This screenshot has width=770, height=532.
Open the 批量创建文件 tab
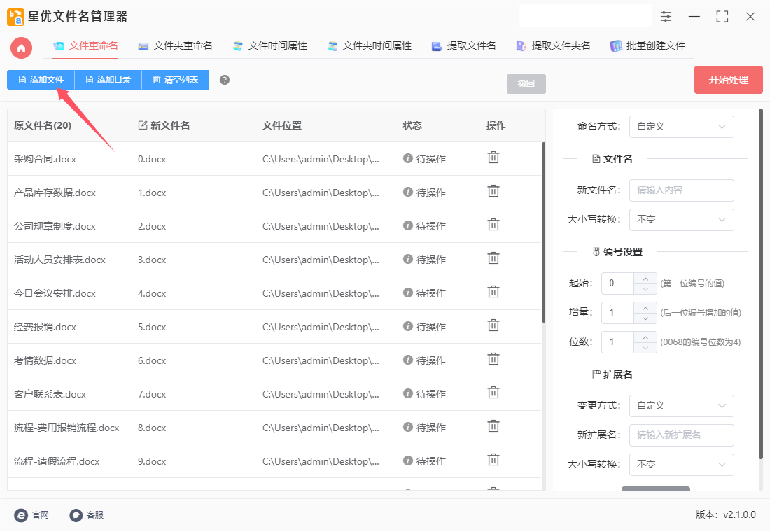point(647,46)
